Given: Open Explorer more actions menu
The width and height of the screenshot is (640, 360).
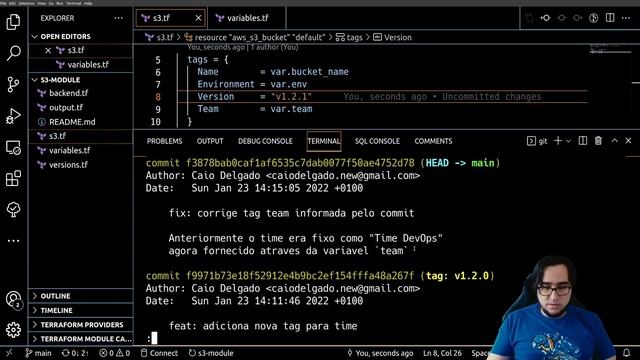Looking at the screenshot, I should 118,18.
